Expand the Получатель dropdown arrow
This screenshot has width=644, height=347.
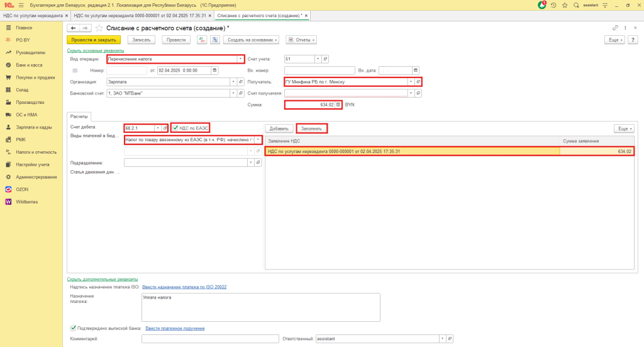point(411,82)
